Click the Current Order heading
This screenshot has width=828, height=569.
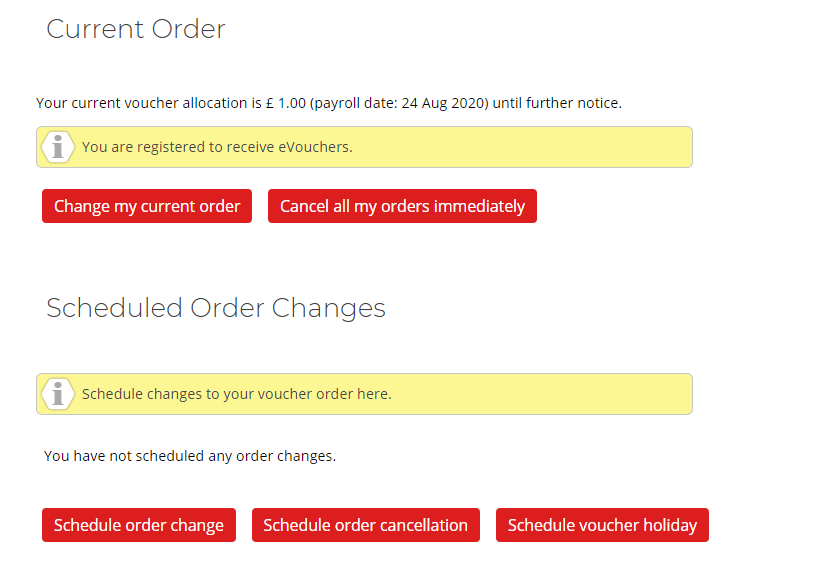click(136, 29)
